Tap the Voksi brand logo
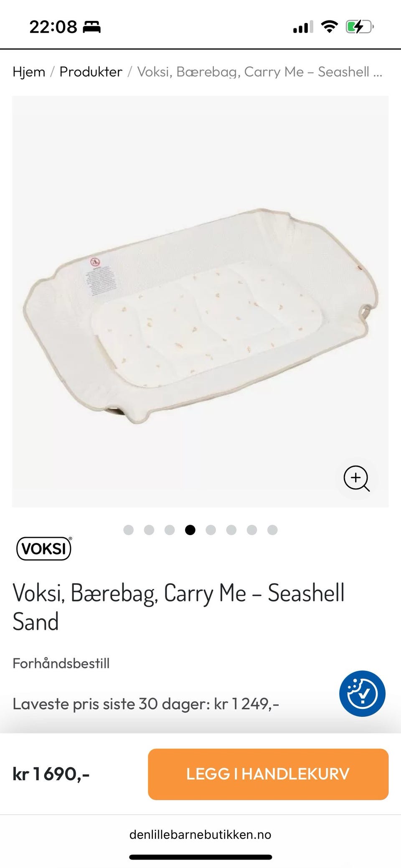 (44, 548)
